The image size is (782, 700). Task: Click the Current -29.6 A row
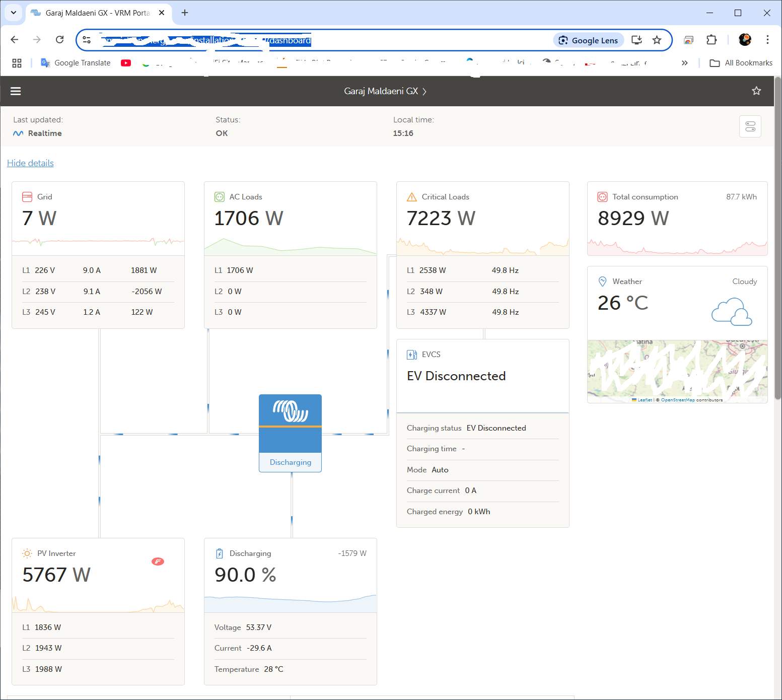pyautogui.click(x=291, y=648)
